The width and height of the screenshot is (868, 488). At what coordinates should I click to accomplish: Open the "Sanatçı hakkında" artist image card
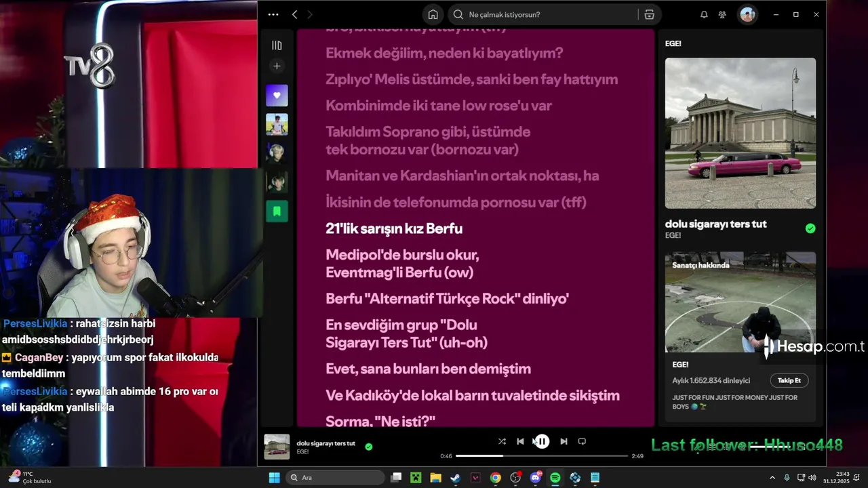click(x=741, y=302)
